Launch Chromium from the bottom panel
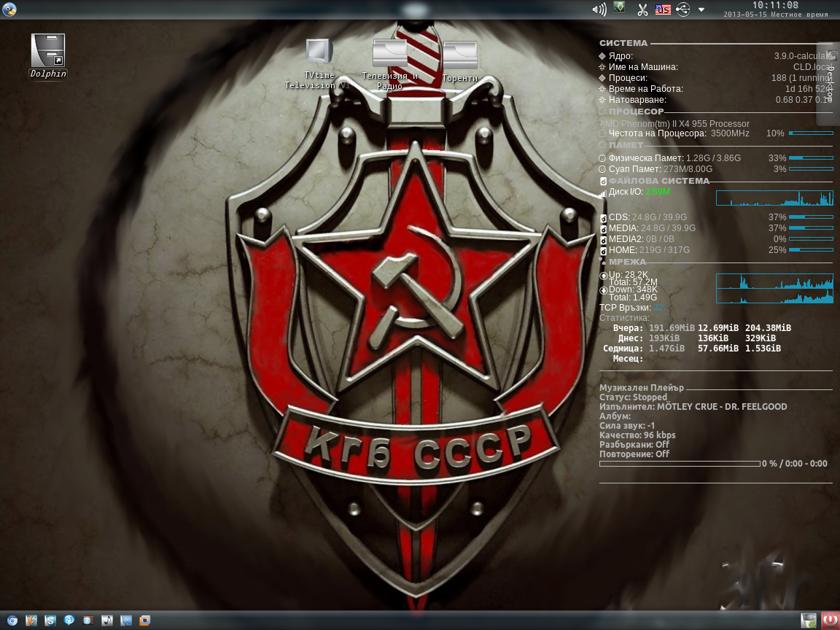840x630 pixels. pos(11,621)
